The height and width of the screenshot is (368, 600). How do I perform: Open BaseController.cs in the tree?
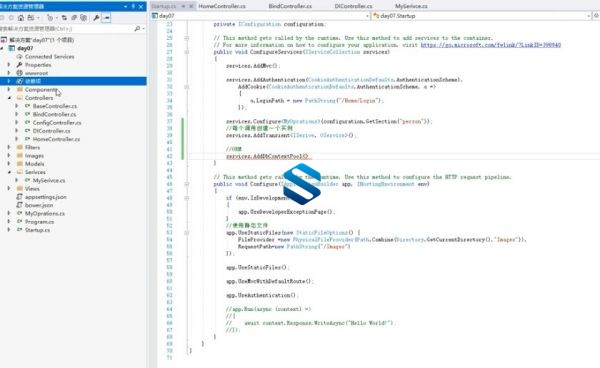[x=55, y=106]
